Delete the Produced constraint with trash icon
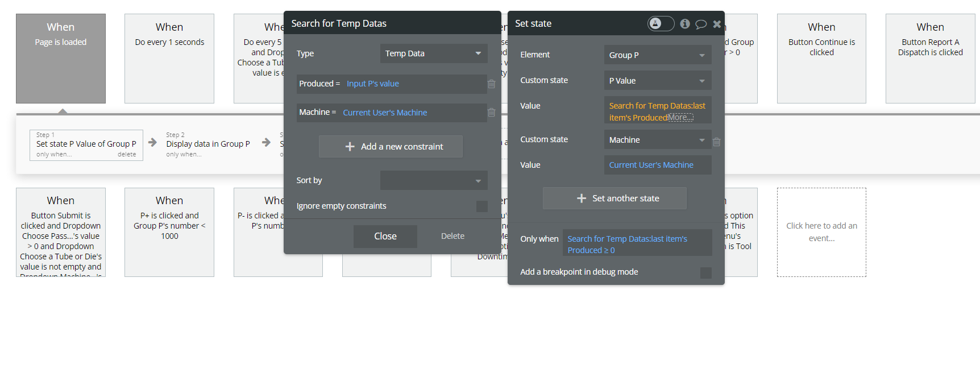The width and height of the screenshot is (980, 389). (x=492, y=84)
